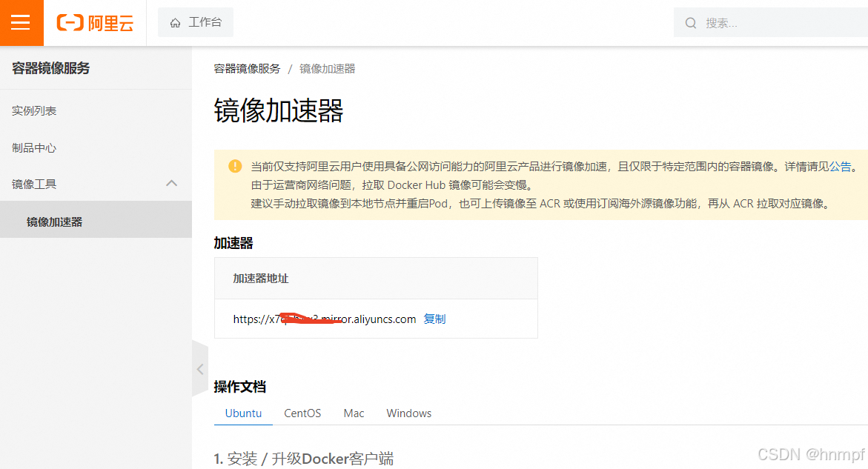Focus the 搜索 search input field
The image size is (868, 469).
coord(771,23)
